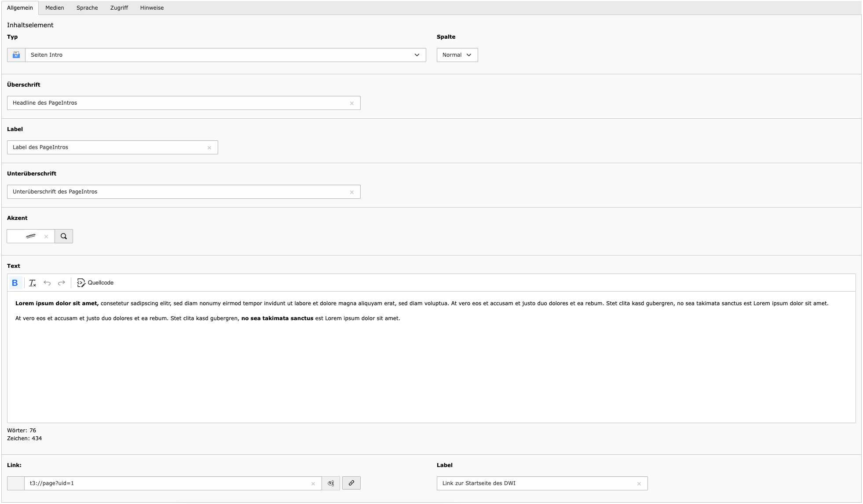The image size is (863, 504).
Task: Click into the Unterüberschrift input field
Action: coord(176,192)
